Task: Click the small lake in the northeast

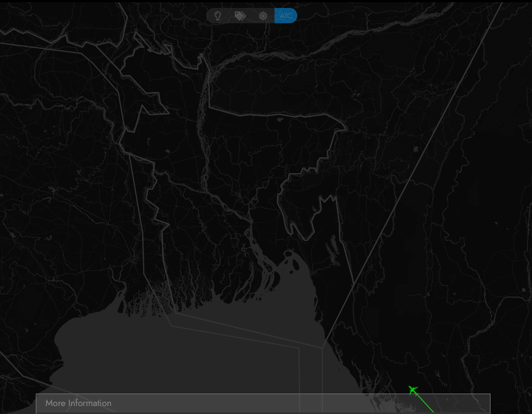Action: coord(417,149)
